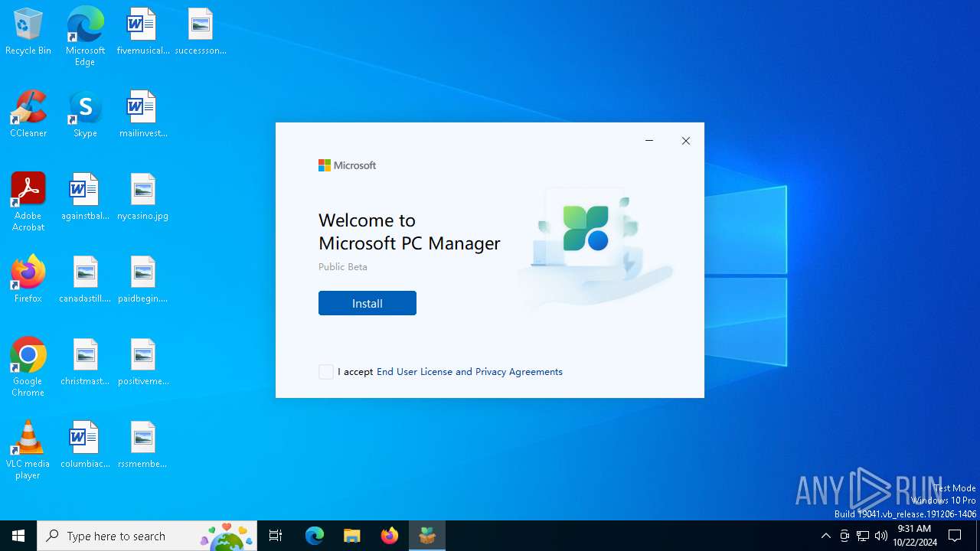
Task: Select the againstbal Word document icon
Action: click(85, 197)
